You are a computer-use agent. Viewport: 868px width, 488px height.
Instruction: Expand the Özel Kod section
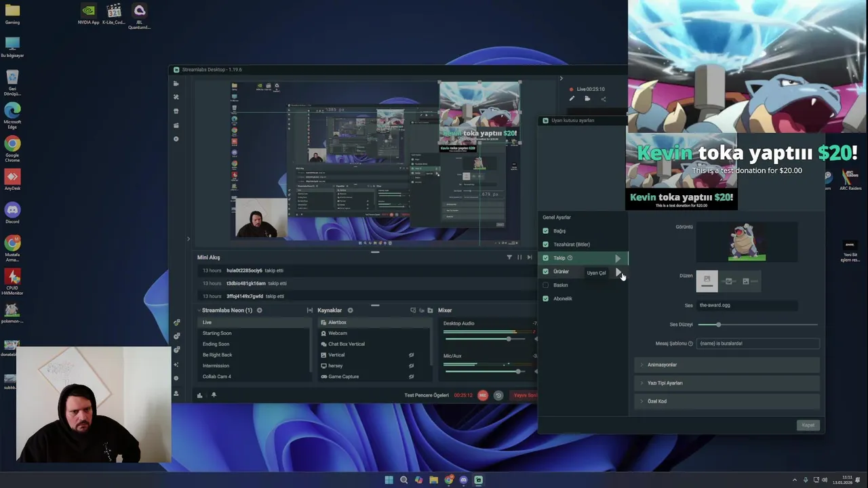point(727,401)
